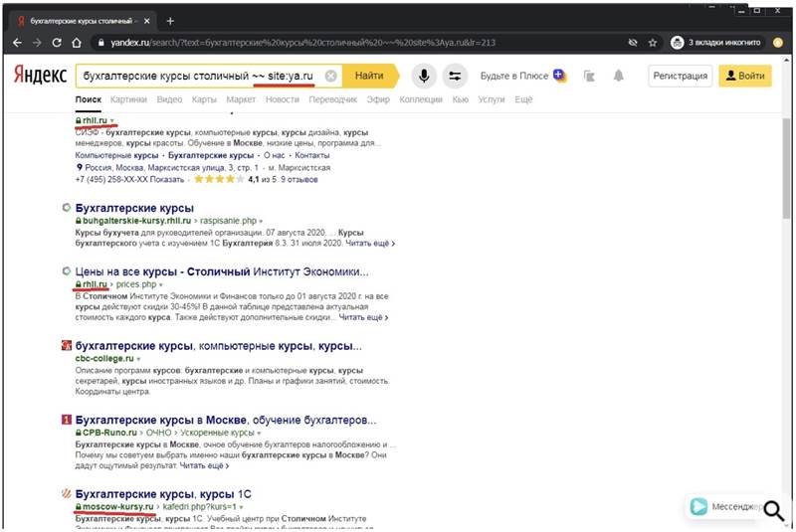This screenshot has height=532, width=796.
Task: Open бухгалтерские курсы, компьютерные курсы result
Action: pyautogui.click(x=218, y=346)
